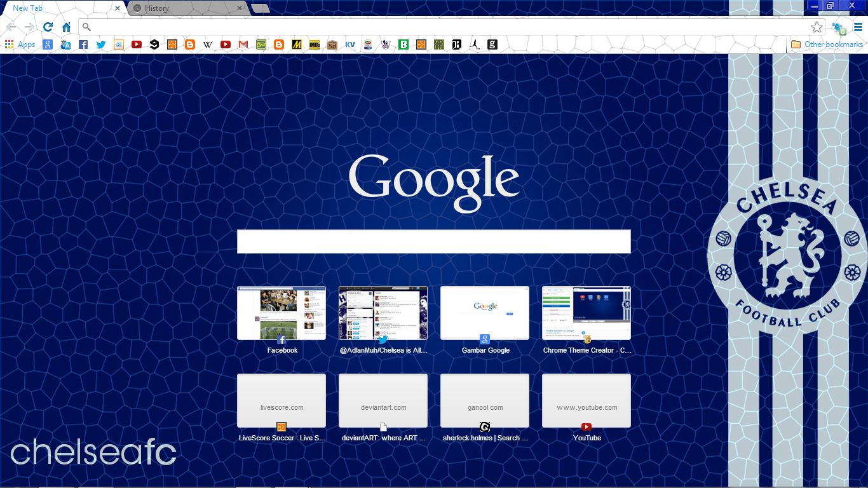The height and width of the screenshot is (488, 868).
Task: Reload the page with the refresh icon
Action: 48,27
